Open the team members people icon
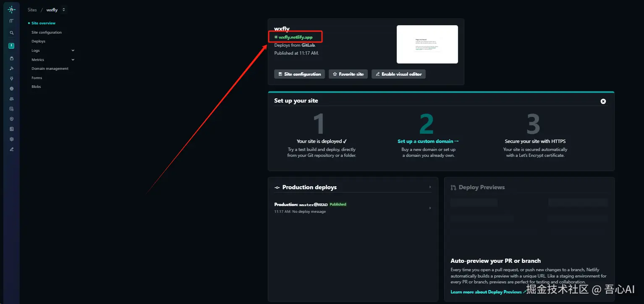644x304 pixels. point(12,99)
